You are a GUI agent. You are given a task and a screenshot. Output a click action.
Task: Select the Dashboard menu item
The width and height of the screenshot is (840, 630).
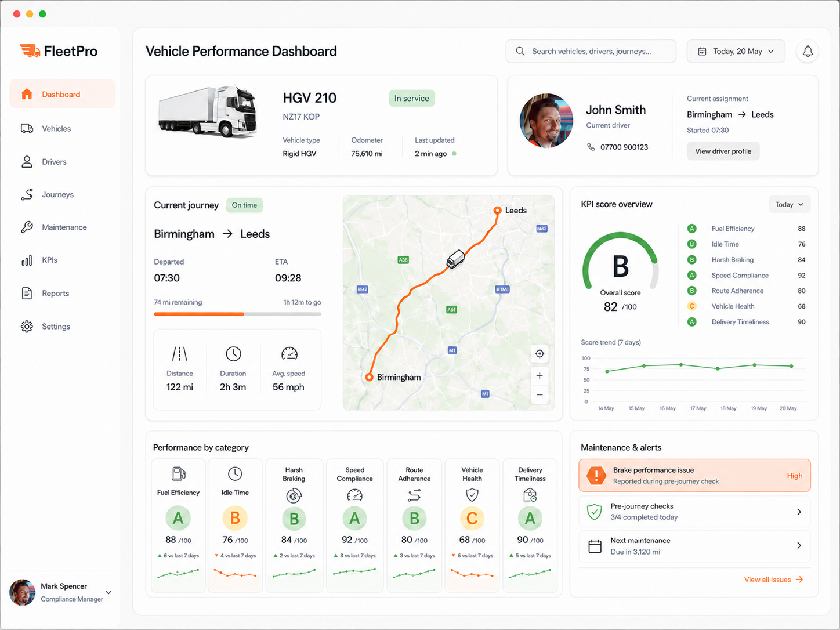pyautogui.click(x=63, y=94)
